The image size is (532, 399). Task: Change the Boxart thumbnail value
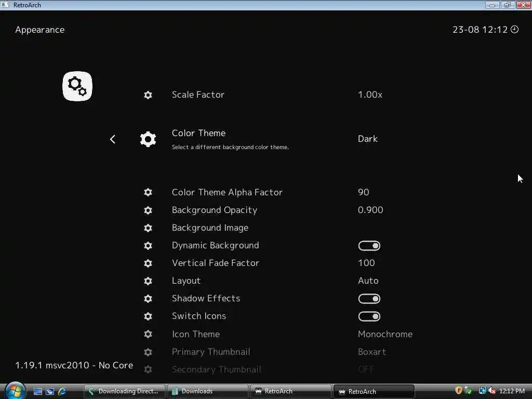pyautogui.click(x=372, y=352)
